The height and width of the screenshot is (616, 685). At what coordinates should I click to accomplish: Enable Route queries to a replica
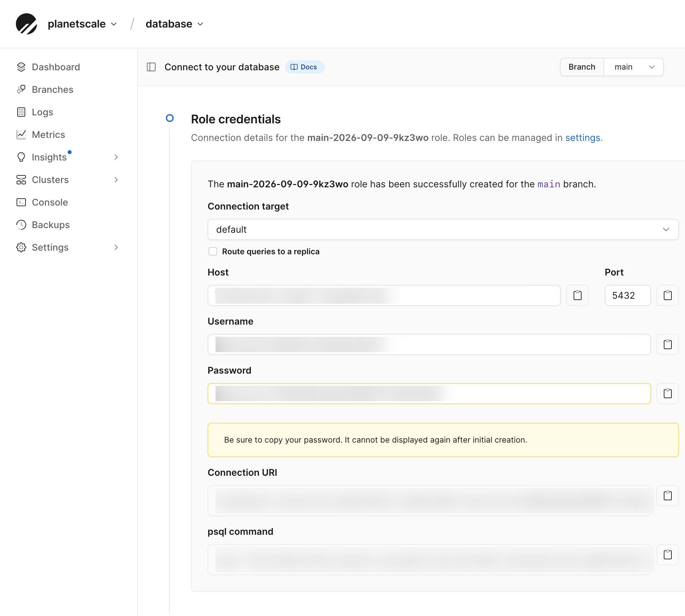(213, 252)
